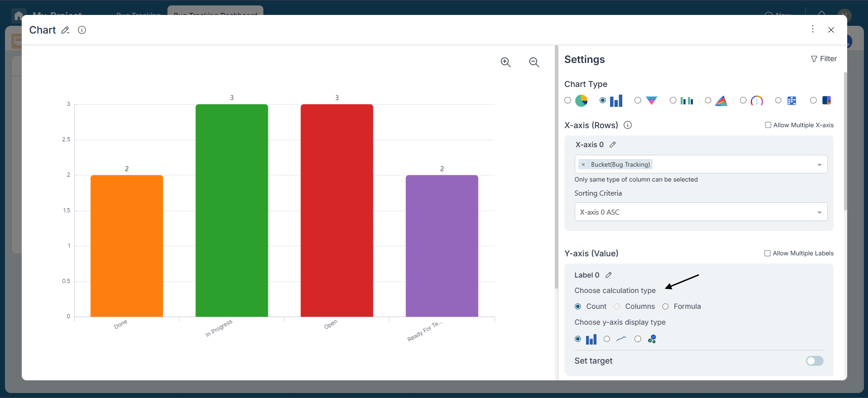Viewport: 868px width, 398px height.
Task: Enable Allow Multiple Labels checkbox
Action: [768, 253]
